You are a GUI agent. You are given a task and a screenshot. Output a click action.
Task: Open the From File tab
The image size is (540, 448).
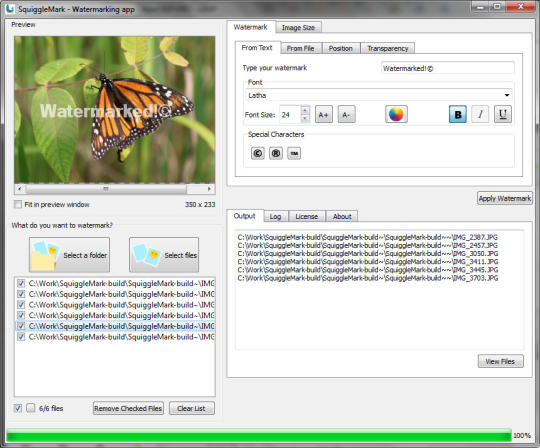(x=301, y=49)
